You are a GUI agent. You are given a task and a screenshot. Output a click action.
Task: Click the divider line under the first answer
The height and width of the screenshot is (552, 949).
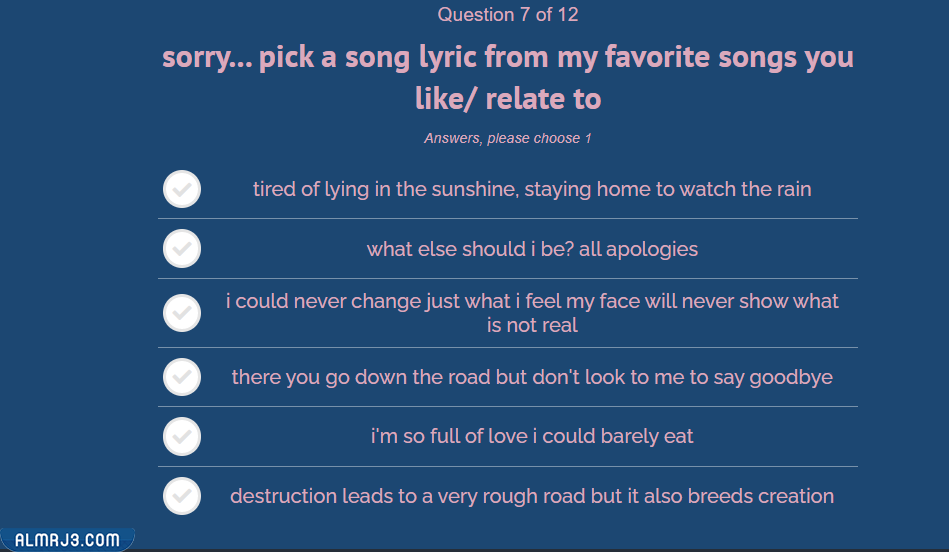point(508,218)
